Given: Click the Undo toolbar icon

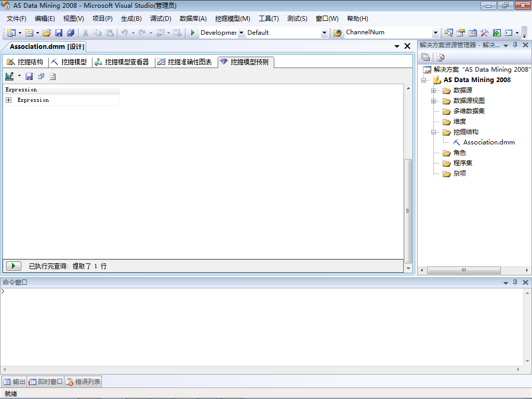Looking at the screenshot, I should 125,33.
